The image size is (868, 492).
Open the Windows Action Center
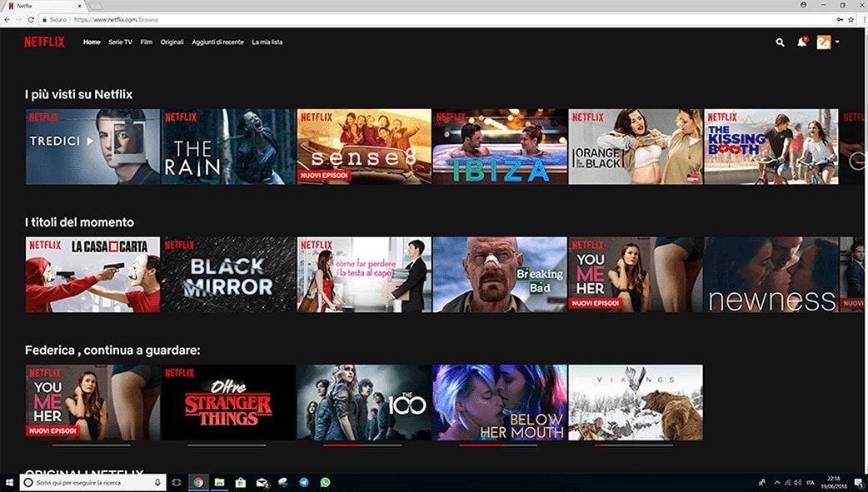click(x=859, y=483)
